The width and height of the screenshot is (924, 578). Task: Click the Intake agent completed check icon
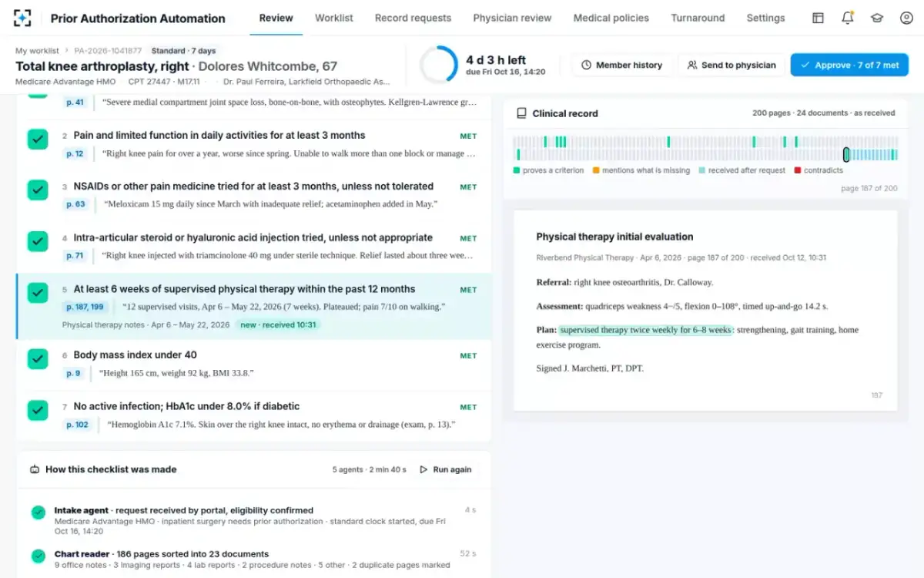point(38,512)
